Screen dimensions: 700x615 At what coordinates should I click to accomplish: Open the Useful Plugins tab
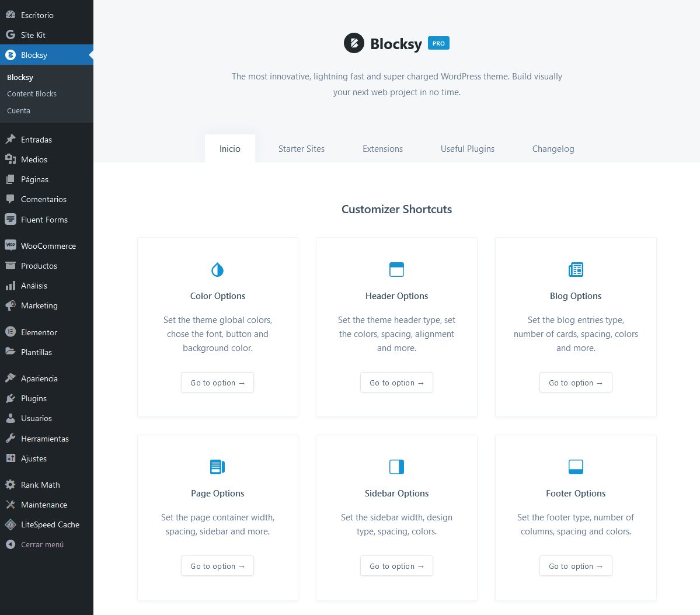[x=468, y=148]
